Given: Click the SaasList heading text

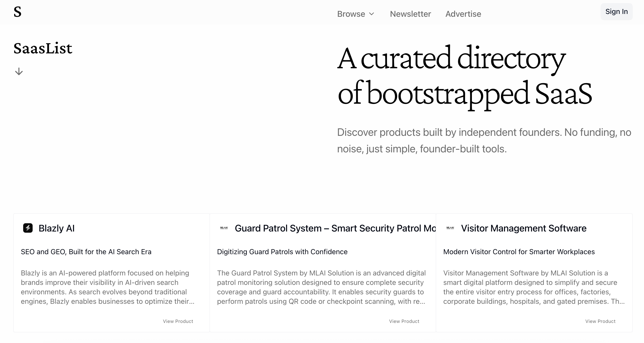Looking at the screenshot, I should click(x=43, y=48).
